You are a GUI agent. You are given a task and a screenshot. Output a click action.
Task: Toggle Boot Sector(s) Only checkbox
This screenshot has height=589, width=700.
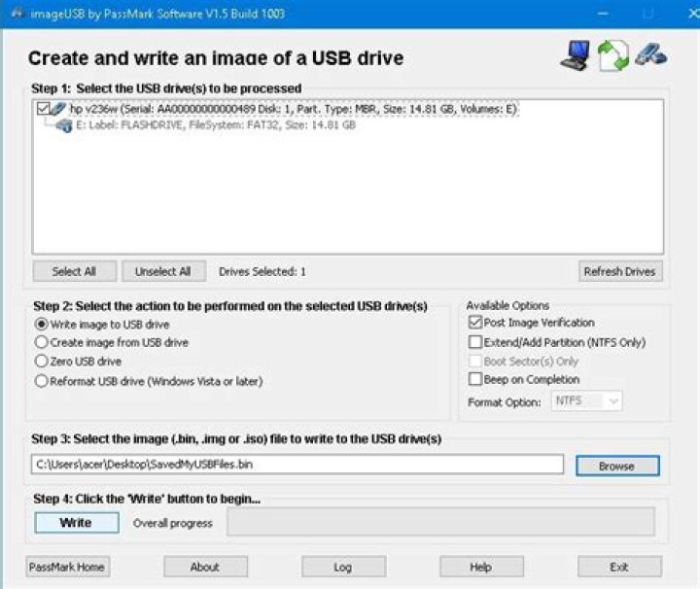(x=475, y=361)
